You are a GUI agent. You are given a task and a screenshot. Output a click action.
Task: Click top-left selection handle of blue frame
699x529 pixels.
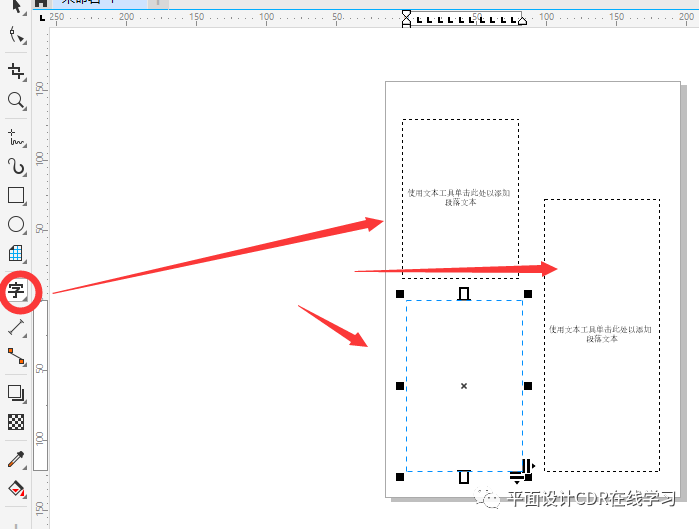pos(400,294)
